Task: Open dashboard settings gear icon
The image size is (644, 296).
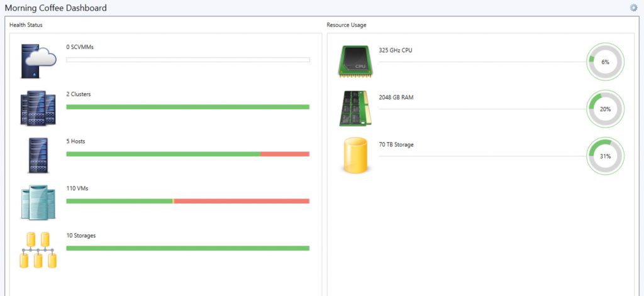Action: tap(634, 8)
